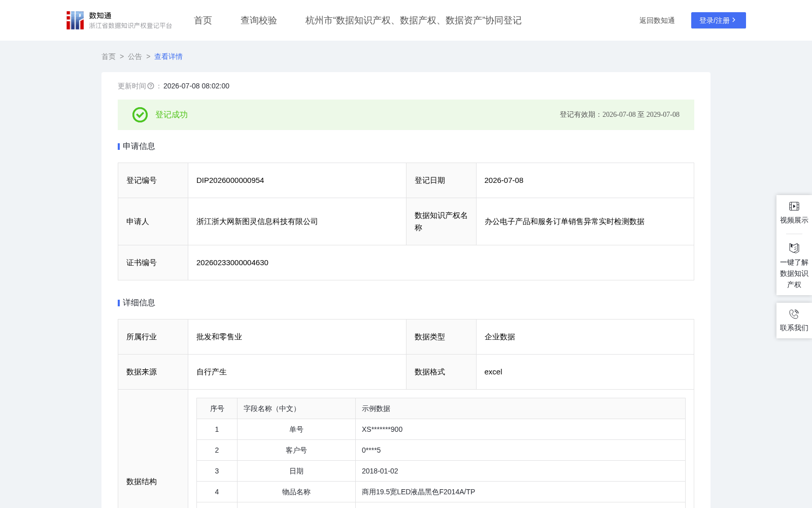The height and width of the screenshot is (508, 812).
Task: Click the 登记成功 status text
Action: [x=172, y=115]
